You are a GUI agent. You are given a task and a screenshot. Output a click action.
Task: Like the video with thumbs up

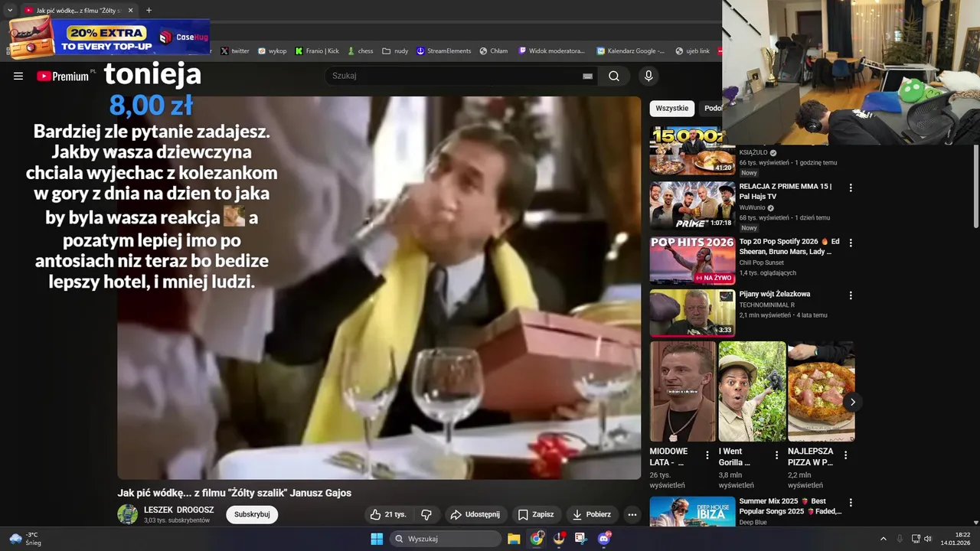click(x=388, y=514)
